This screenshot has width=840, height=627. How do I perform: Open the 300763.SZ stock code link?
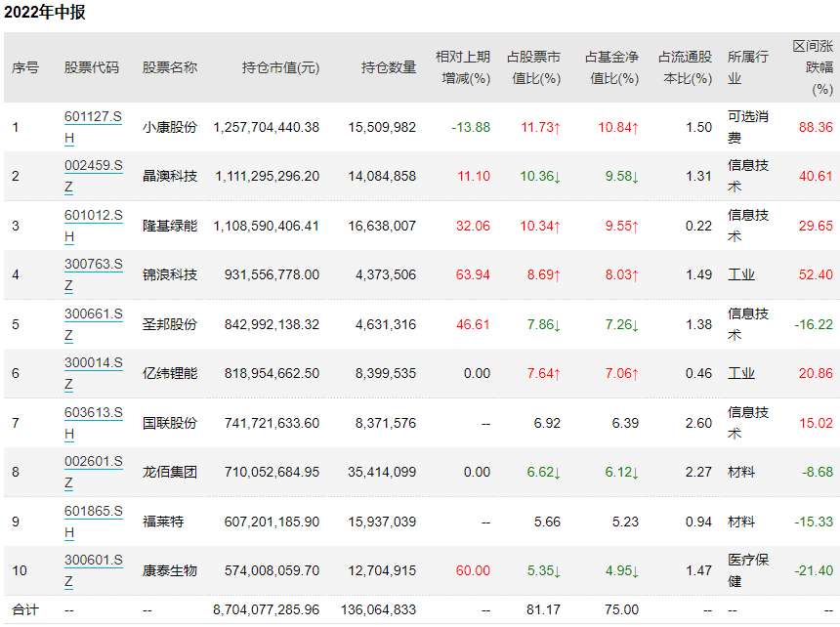point(93,265)
